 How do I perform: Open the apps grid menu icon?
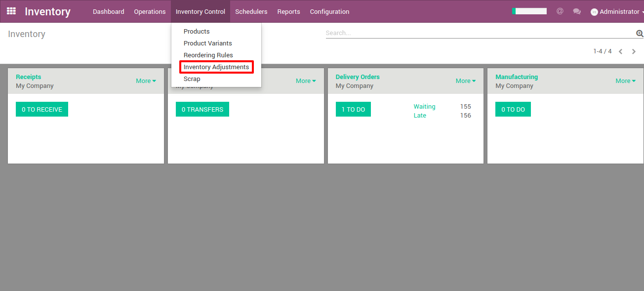[11, 11]
